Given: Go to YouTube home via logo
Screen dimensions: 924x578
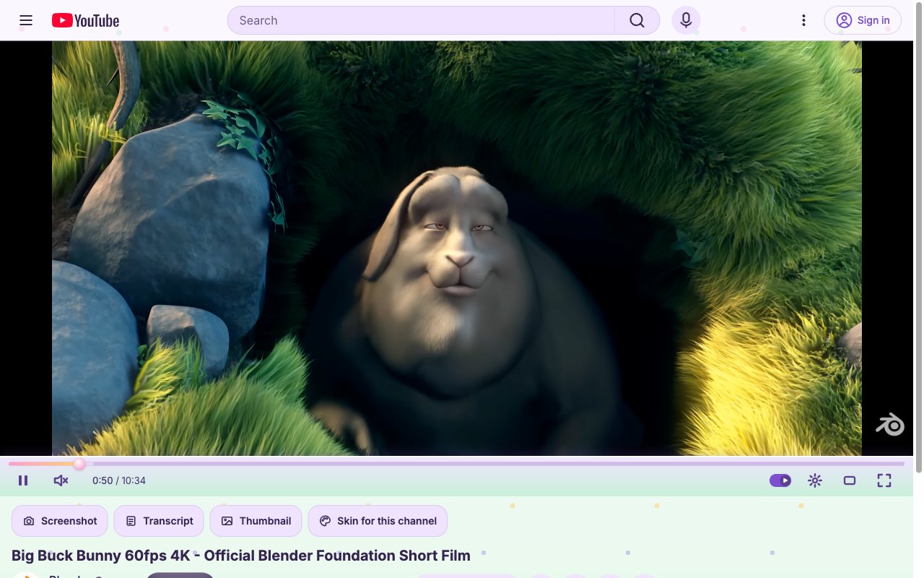Looking at the screenshot, I should (85, 20).
